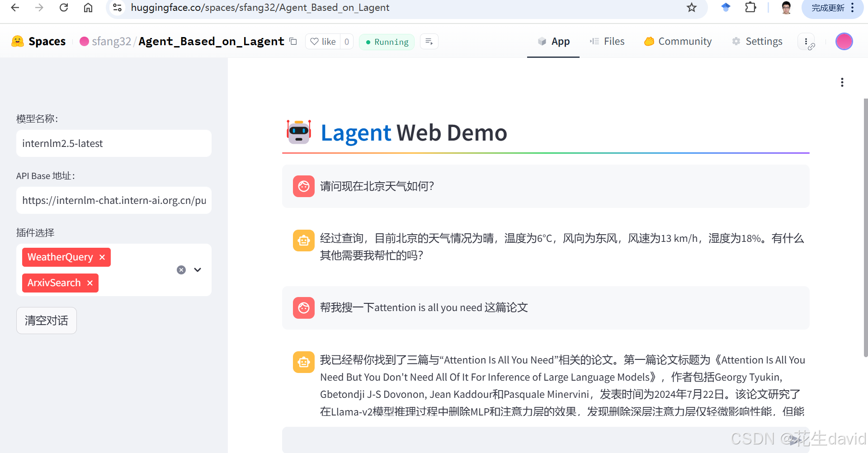868x453 pixels.
Task: Select the ArxivSearch tag label
Action: tap(54, 283)
